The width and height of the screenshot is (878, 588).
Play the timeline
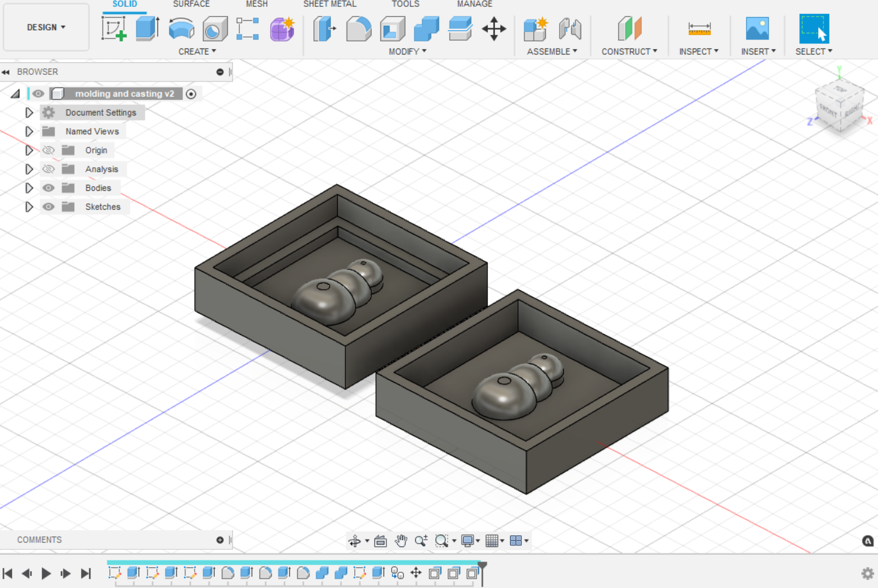pyautogui.click(x=46, y=574)
